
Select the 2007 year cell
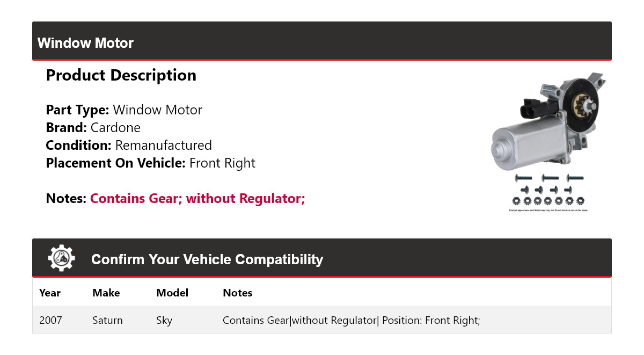pyautogui.click(x=50, y=320)
